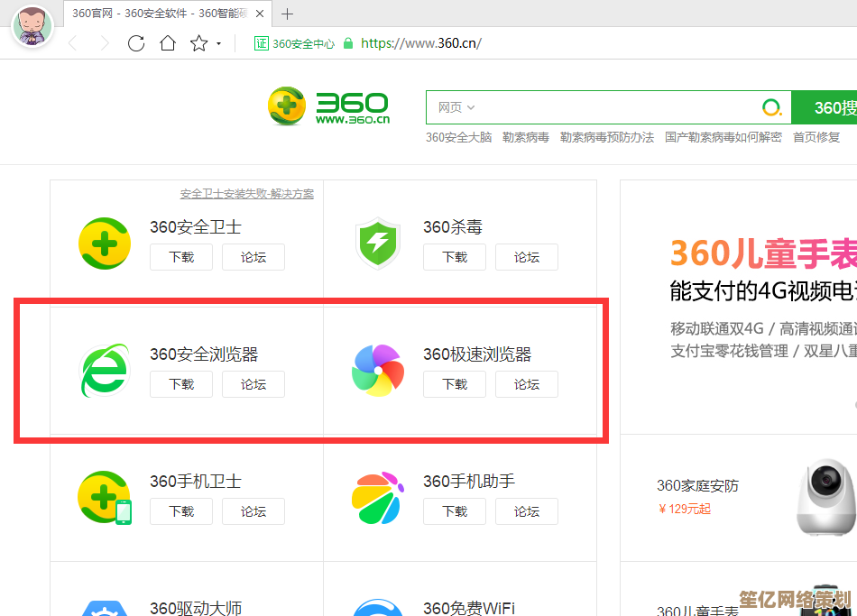Go to browser home page icon
857x616 pixels.
168,43
